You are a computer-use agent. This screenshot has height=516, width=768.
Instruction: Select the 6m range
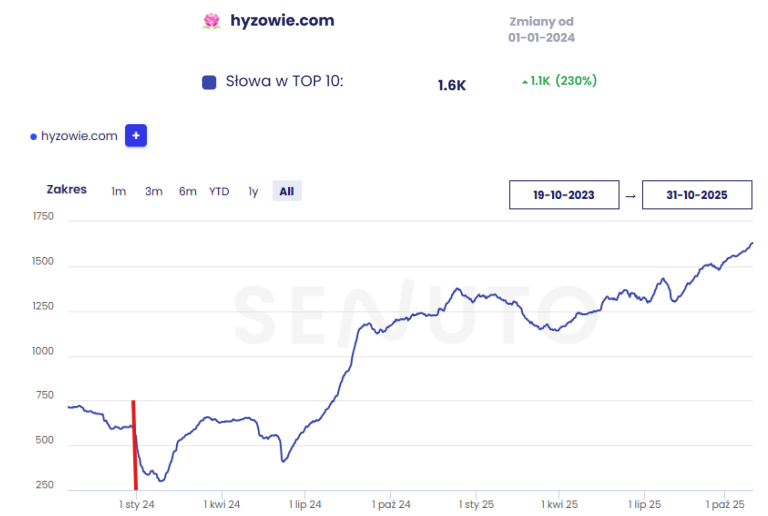click(187, 191)
